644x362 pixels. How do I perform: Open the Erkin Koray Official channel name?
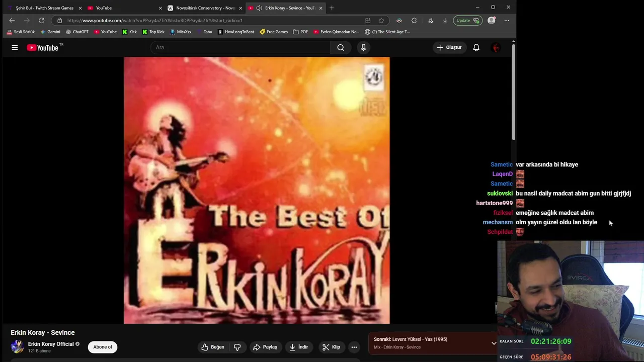pyautogui.click(x=51, y=344)
